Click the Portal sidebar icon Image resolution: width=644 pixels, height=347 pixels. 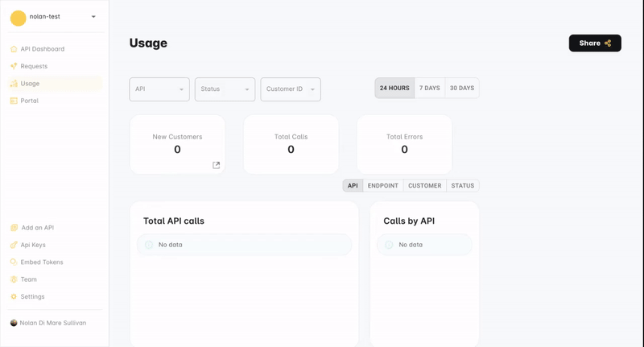coord(14,101)
